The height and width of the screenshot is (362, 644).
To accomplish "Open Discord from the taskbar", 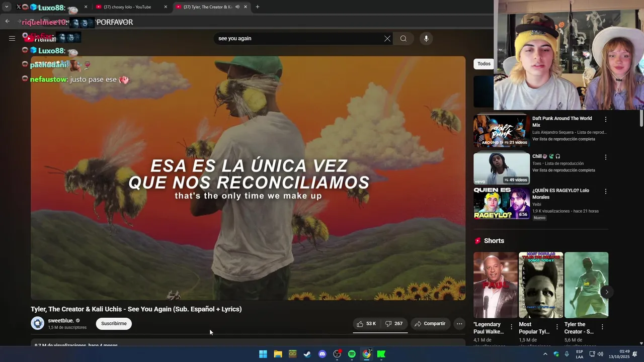I will point(323,354).
